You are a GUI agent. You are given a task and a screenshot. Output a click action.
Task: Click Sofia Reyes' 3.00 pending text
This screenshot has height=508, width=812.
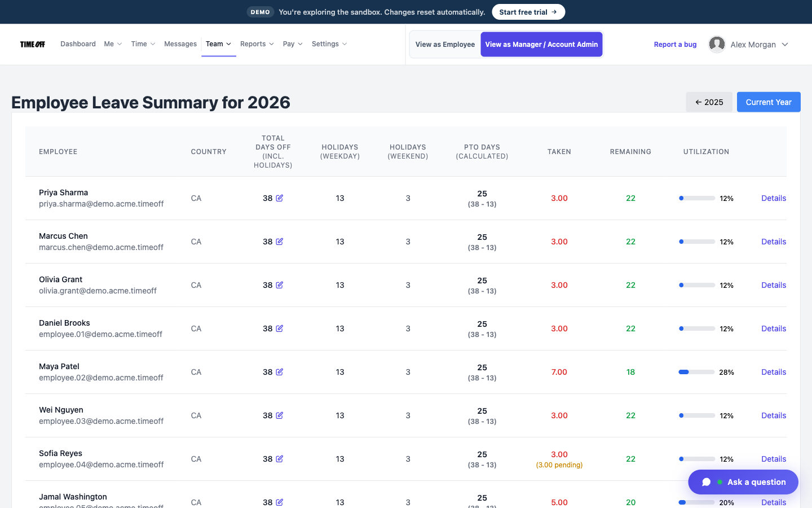coord(559,465)
